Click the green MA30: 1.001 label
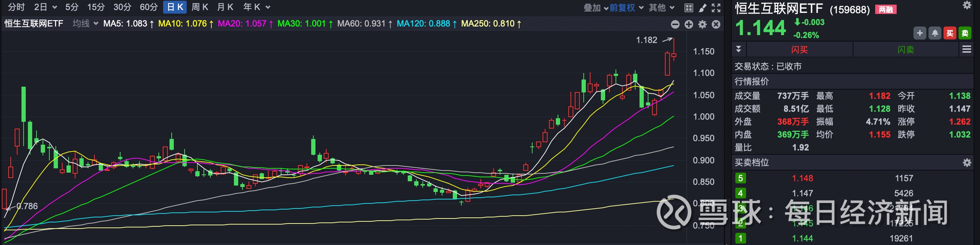Viewport: 980px width, 245px height. [305, 24]
